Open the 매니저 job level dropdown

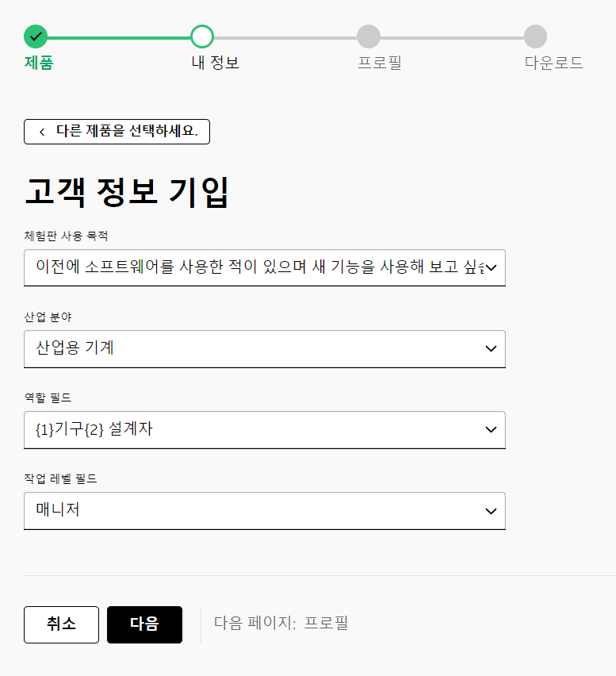[x=265, y=511]
